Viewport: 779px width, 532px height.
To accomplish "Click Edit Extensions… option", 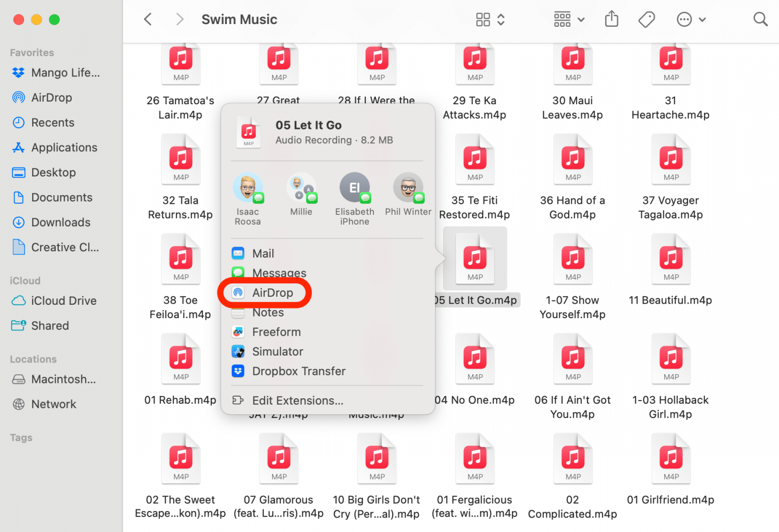I will [297, 400].
